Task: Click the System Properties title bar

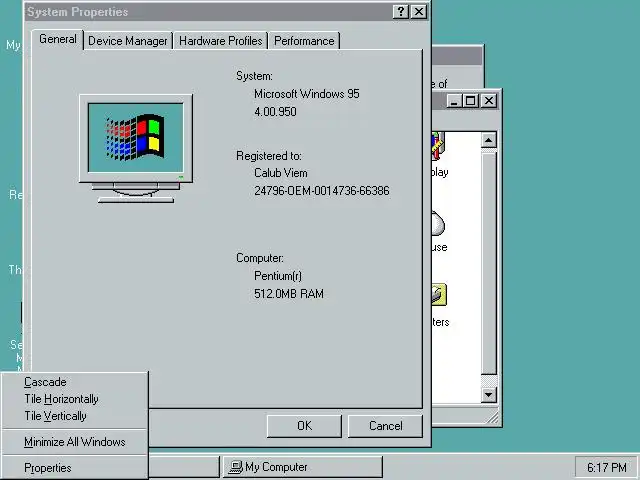Action: coord(208,12)
